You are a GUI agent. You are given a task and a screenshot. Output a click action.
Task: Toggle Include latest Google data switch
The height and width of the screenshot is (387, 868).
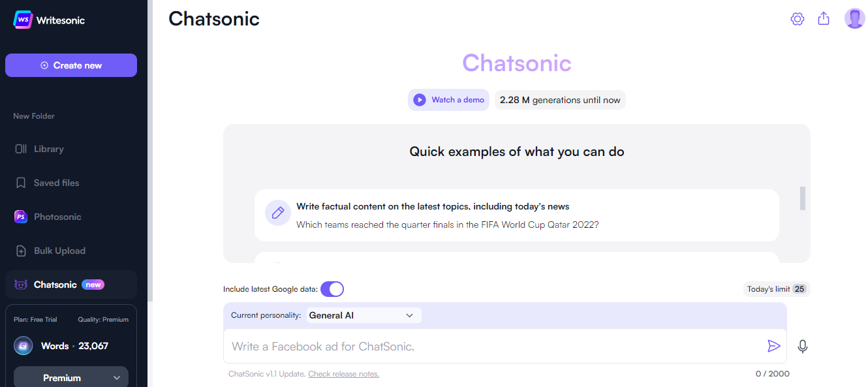[x=332, y=289]
